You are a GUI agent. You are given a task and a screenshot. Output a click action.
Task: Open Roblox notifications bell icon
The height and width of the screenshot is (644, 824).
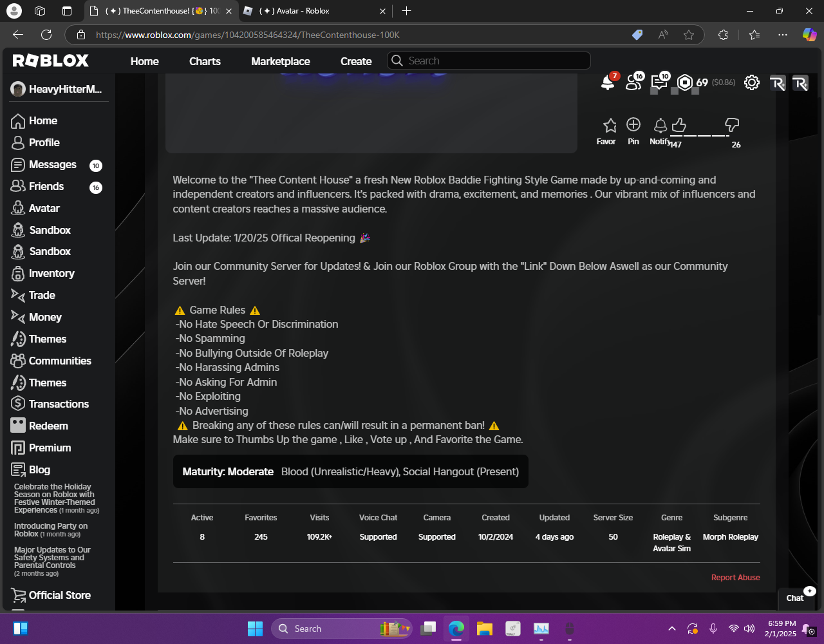607,82
